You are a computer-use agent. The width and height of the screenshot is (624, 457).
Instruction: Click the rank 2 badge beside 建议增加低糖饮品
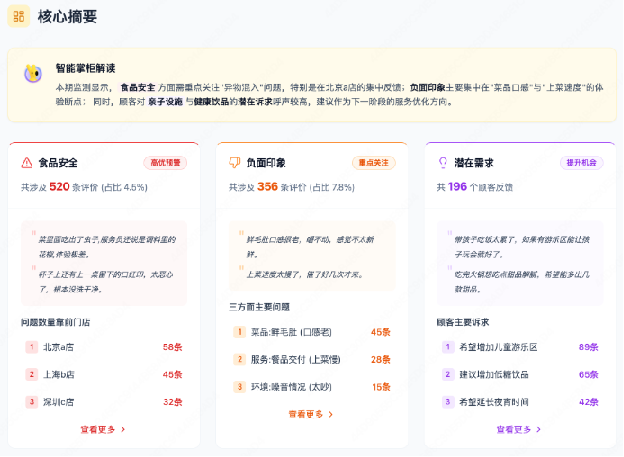click(x=447, y=374)
